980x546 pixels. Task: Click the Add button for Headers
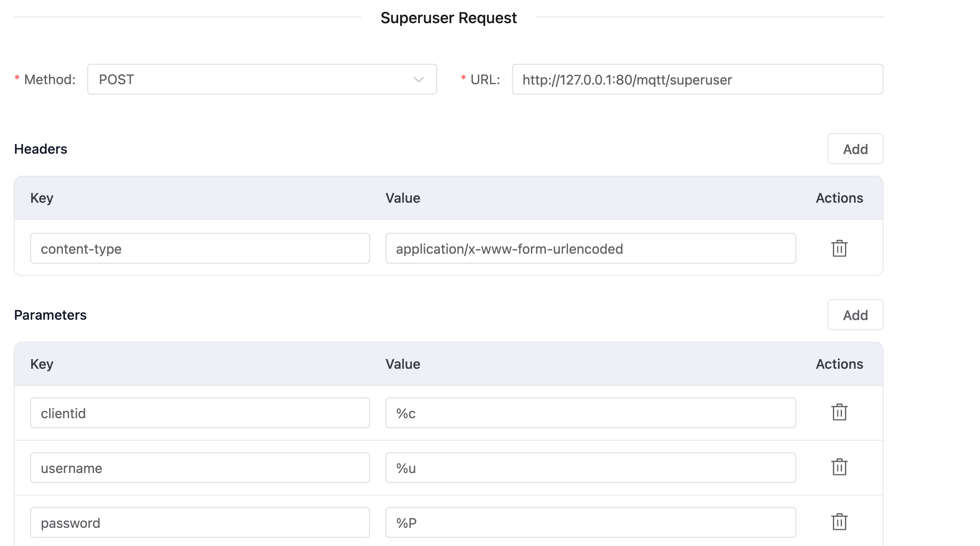(855, 149)
